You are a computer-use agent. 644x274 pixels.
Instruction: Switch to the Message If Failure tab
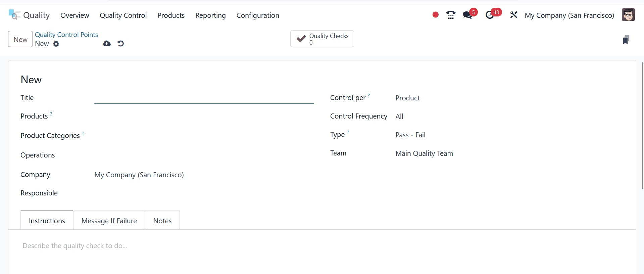[x=109, y=221]
